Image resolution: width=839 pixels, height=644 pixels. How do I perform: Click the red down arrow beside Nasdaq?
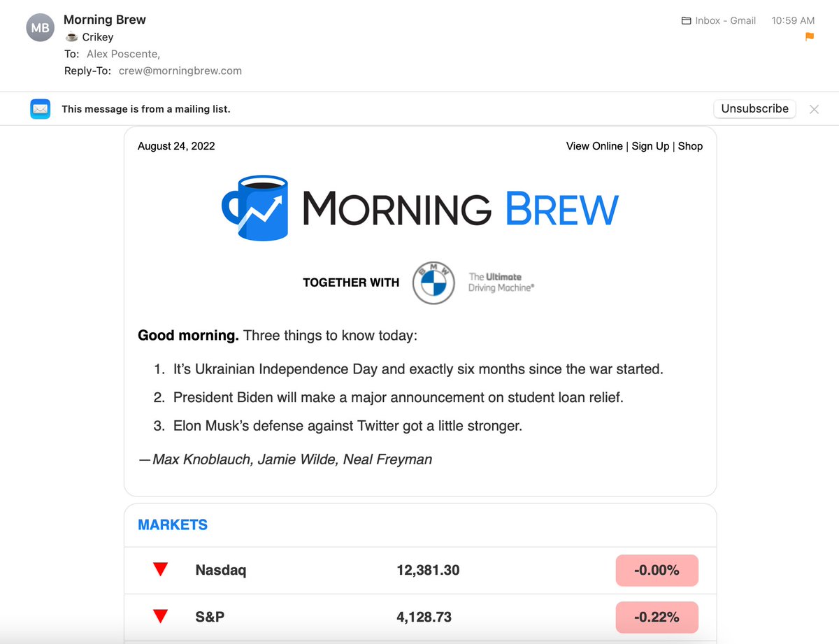tap(161, 570)
